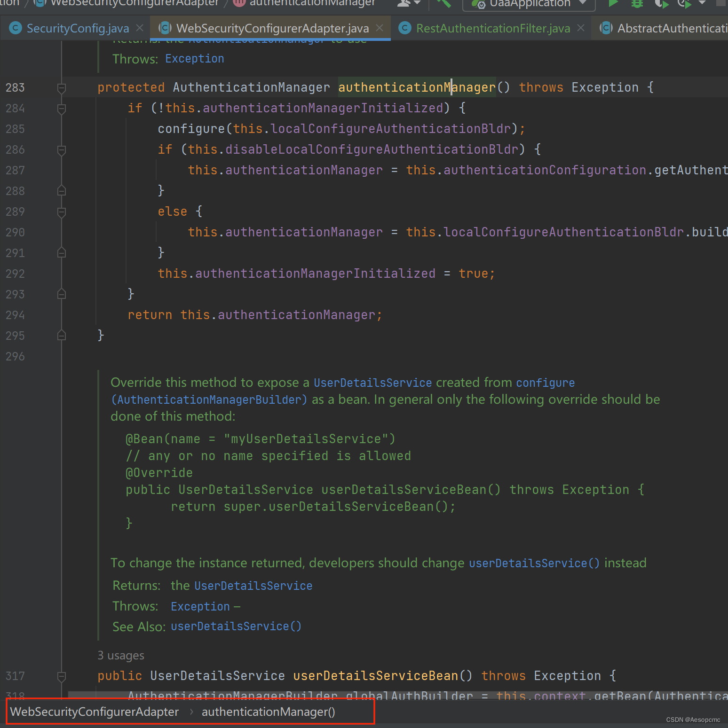Click line number 317 in gutter
The image size is (728, 728).
tap(15, 676)
